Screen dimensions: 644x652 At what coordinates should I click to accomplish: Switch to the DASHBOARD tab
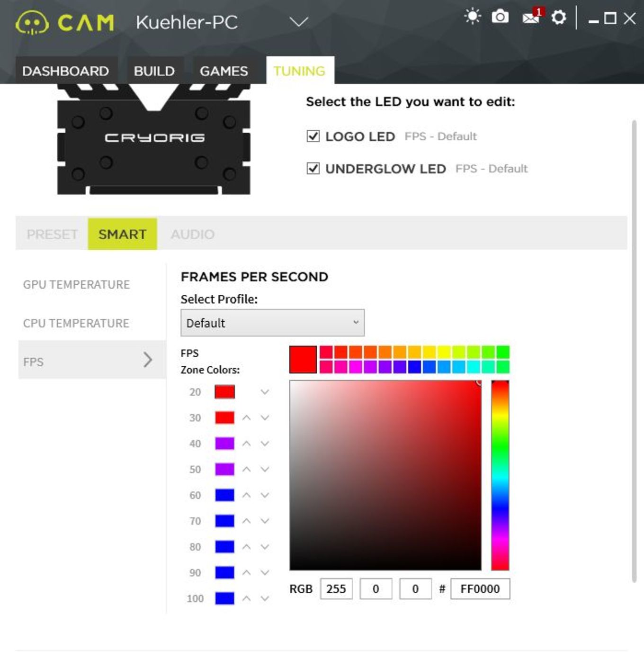tap(66, 71)
